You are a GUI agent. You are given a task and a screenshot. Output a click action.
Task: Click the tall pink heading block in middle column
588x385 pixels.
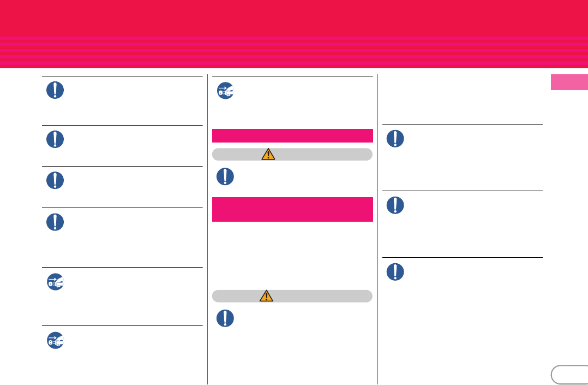pyautogui.click(x=292, y=209)
